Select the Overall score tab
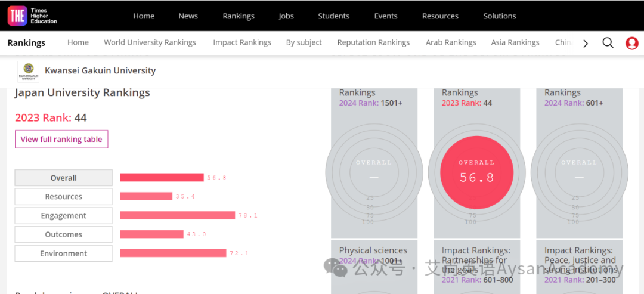Viewport: 644px width, 294px height. (64, 178)
